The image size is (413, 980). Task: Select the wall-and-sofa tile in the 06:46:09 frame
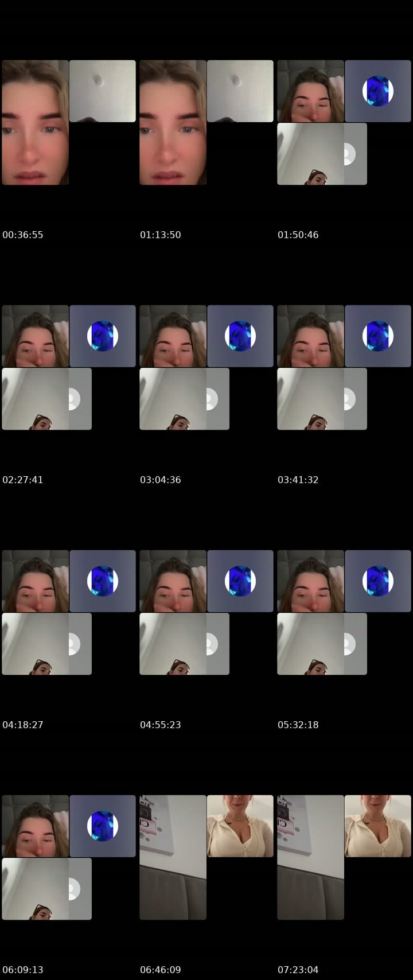(x=173, y=857)
